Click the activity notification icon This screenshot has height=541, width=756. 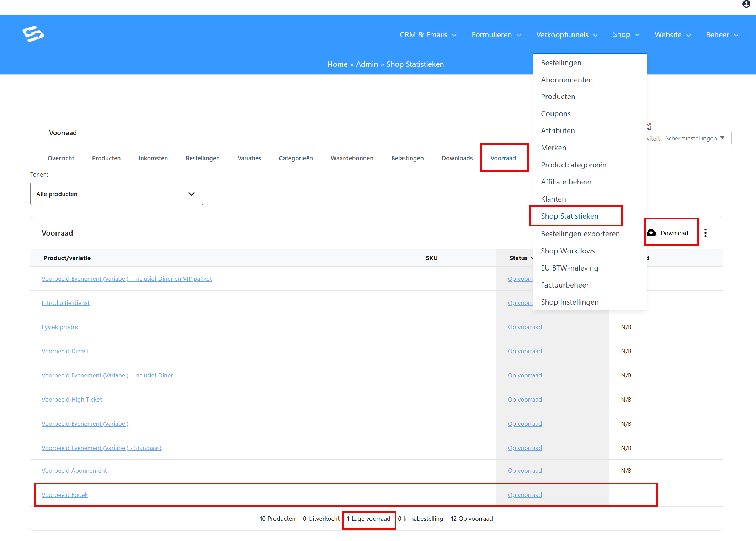point(649,126)
